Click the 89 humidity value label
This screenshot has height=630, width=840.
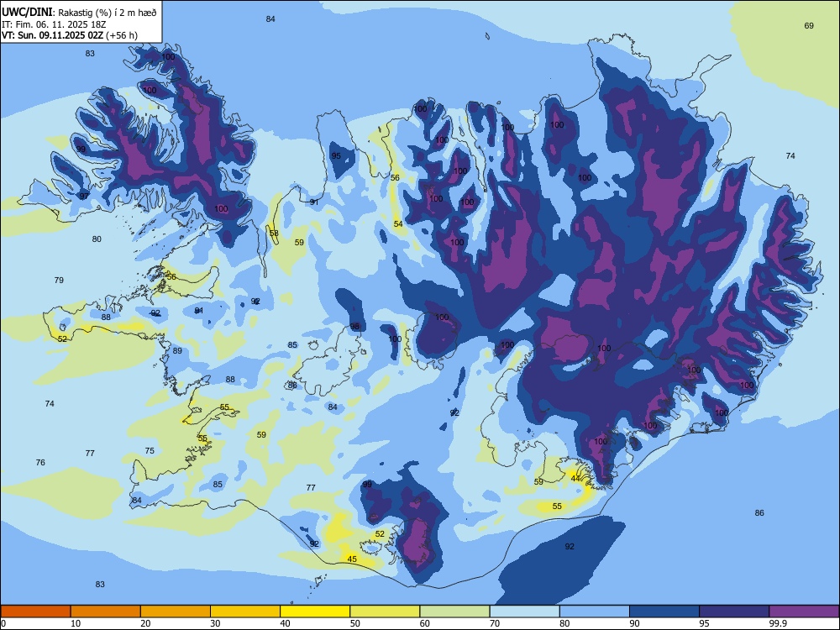coord(177,351)
